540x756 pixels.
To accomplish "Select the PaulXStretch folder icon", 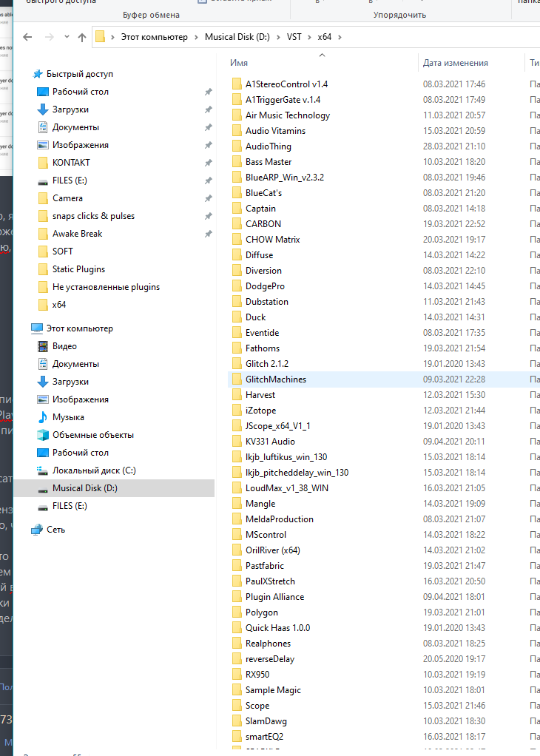I will coord(237,581).
